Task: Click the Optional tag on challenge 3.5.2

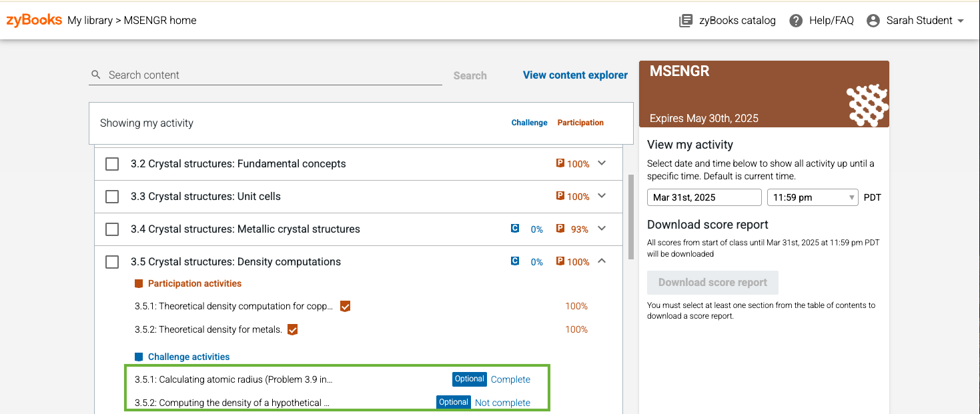Action: click(x=454, y=402)
